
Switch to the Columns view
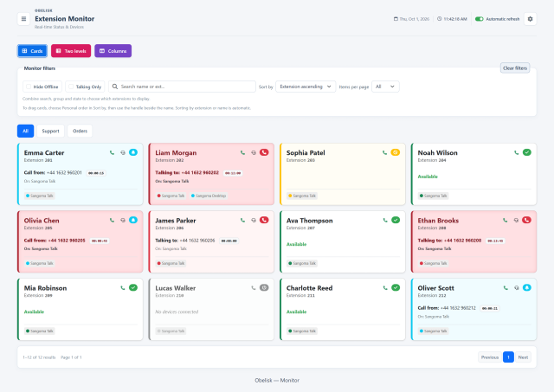click(x=113, y=51)
